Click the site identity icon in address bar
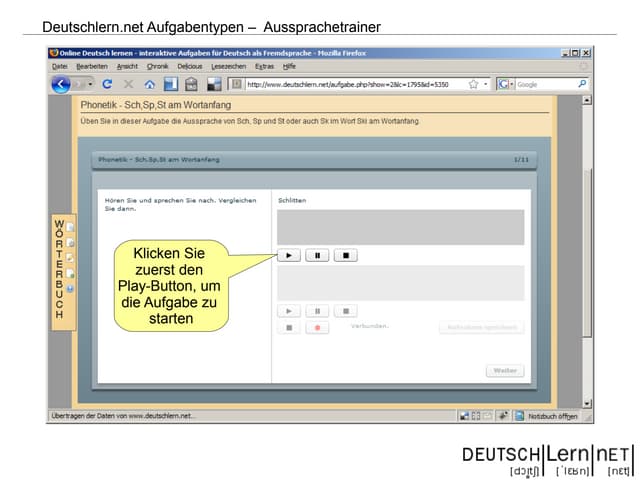Viewport: 640px width, 480px height. point(236,84)
